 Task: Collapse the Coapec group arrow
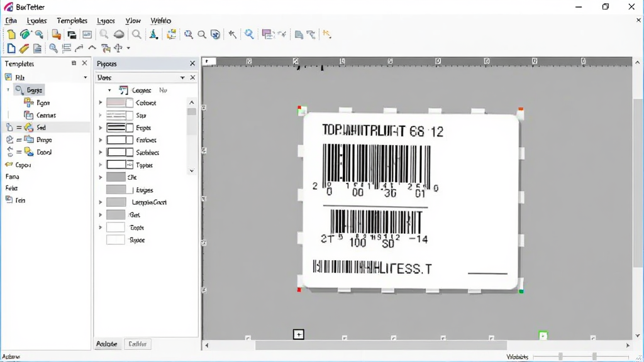point(109,90)
